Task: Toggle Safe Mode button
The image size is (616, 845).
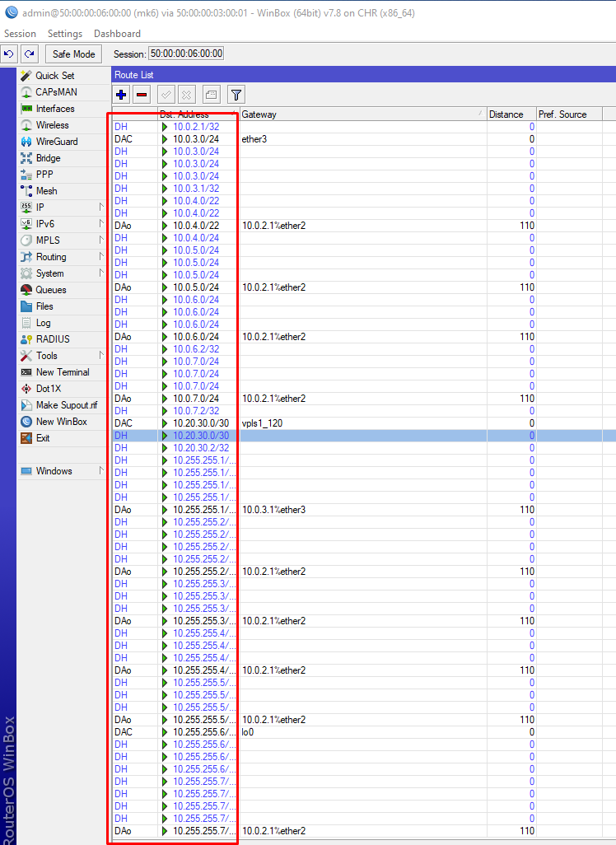Action: point(74,54)
